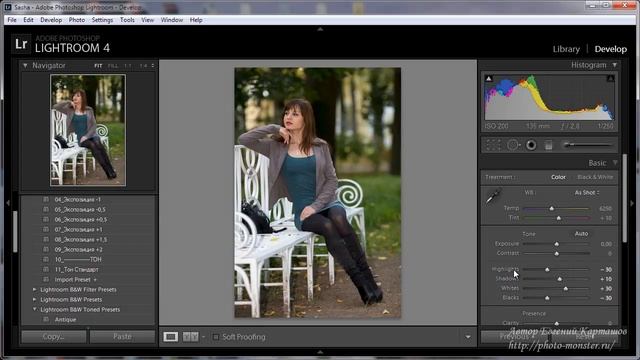The image size is (640, 360).
Task: Switch to Loupe view mode icon
Action: 171,337
